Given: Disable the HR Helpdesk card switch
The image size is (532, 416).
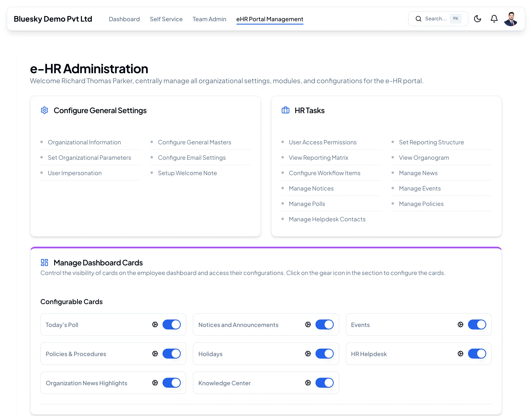Looking at the screenshot, I should 477,354.
